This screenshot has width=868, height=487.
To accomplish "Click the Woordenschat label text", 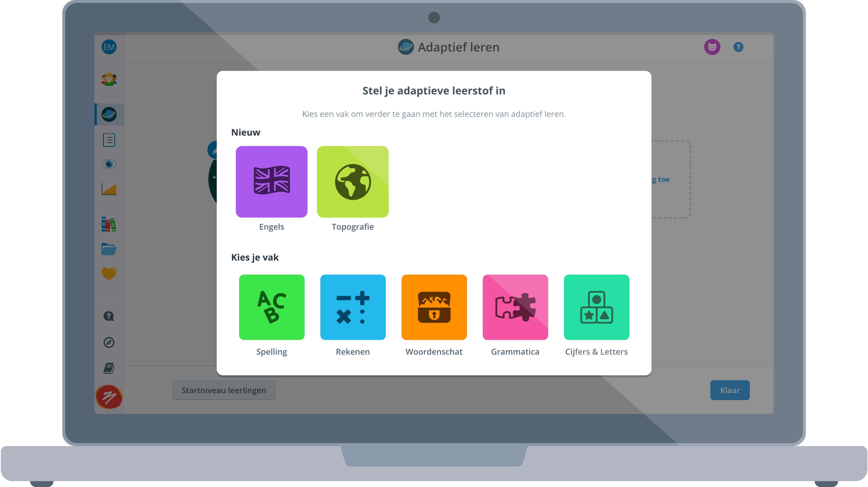I will tap(434, 352).
